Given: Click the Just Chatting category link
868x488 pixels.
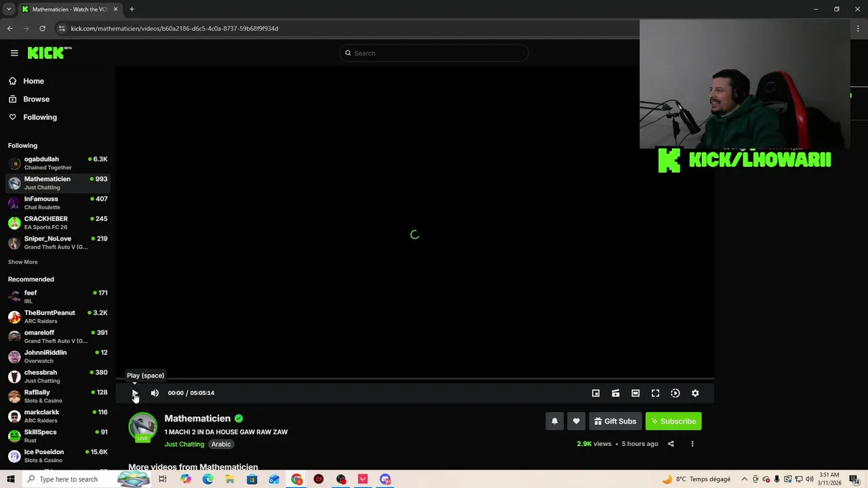Looking at the screenshot, I should pos(184,444).
